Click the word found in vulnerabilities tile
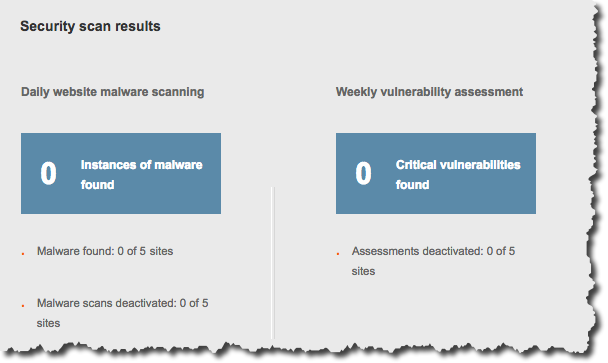Screen dimensions: 608x363 pyautogui.click(x=412, y=185)
